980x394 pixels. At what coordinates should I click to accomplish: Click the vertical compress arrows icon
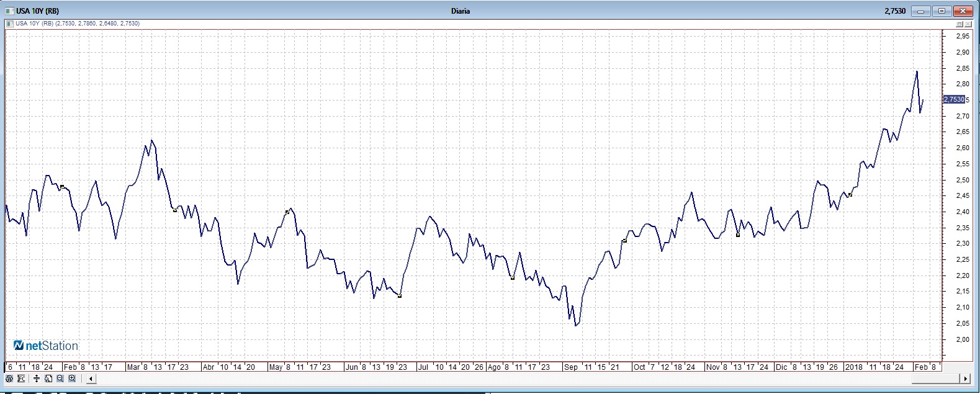tap(37, 378)
